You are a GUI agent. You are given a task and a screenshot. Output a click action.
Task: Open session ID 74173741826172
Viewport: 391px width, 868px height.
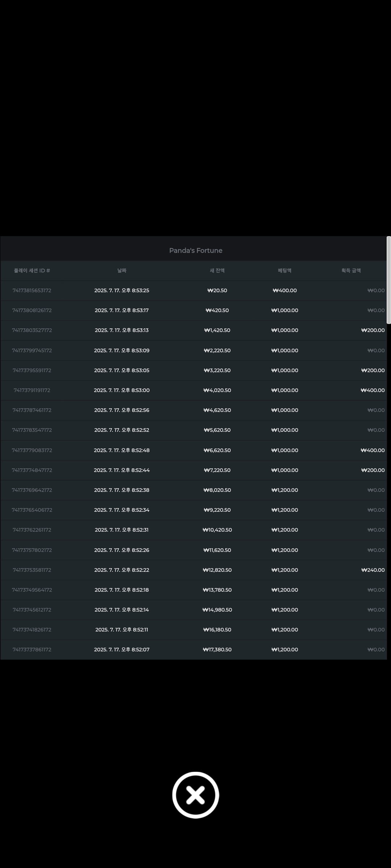(32, 630)
